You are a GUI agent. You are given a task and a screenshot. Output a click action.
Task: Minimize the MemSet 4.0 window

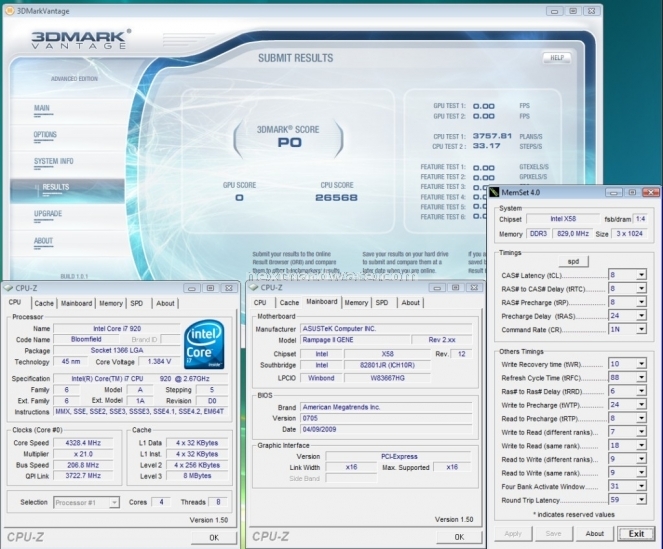tap(614, 192)
